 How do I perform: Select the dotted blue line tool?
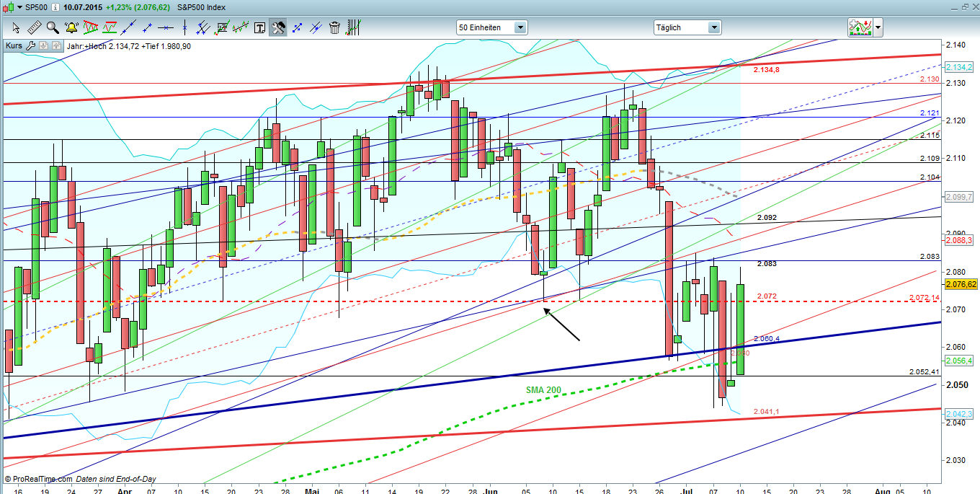click(x=297, y=27)
